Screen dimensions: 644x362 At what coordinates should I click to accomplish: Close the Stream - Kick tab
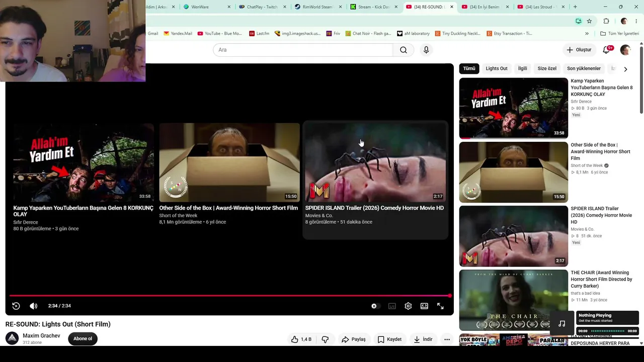396,7
